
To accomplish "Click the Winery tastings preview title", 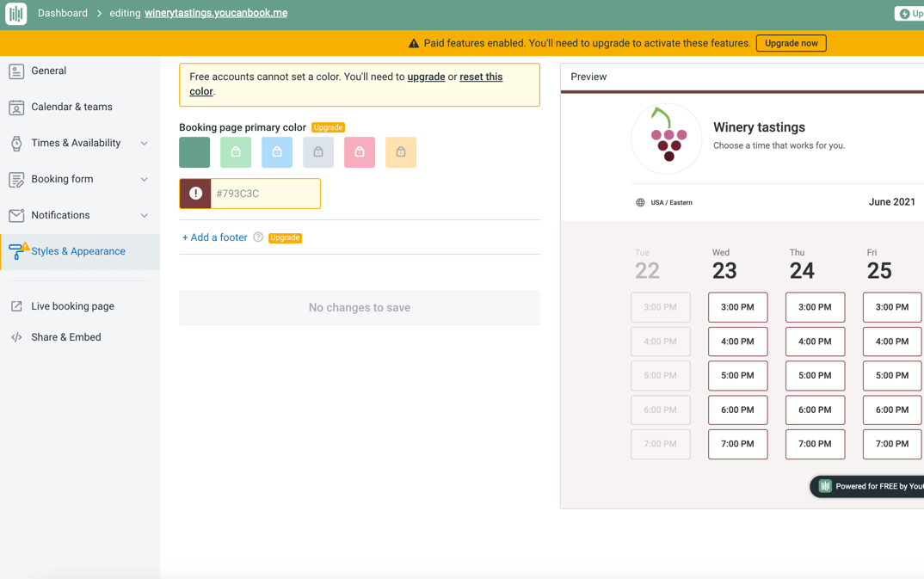I will coord(759,127).
